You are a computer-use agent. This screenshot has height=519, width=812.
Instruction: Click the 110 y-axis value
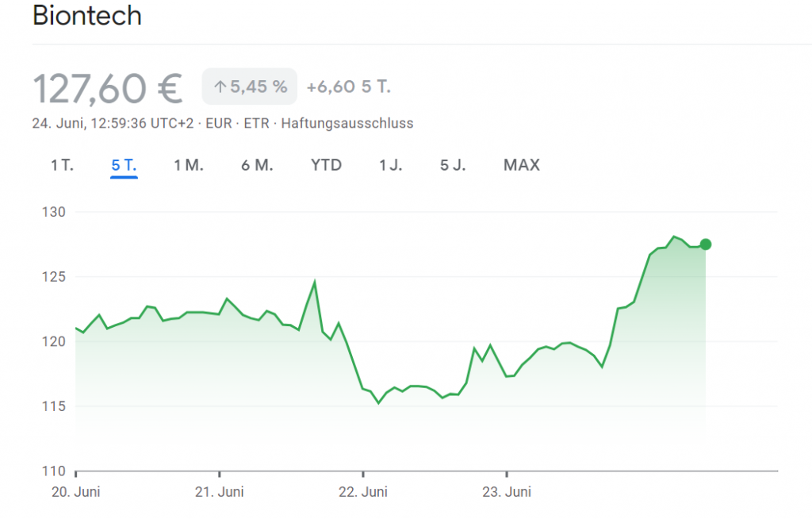pyautogui.click(x=54, y=471)
